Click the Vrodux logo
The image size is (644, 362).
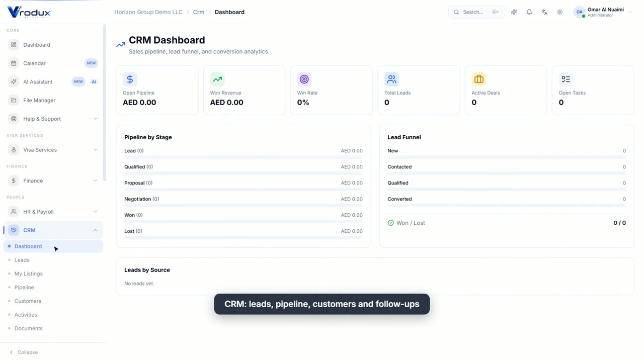coord(29,12)
